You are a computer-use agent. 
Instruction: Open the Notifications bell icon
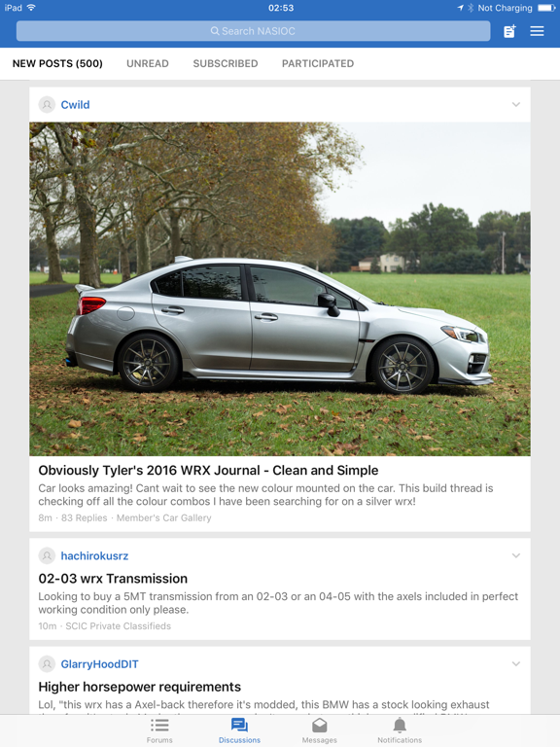pos(400,726)
